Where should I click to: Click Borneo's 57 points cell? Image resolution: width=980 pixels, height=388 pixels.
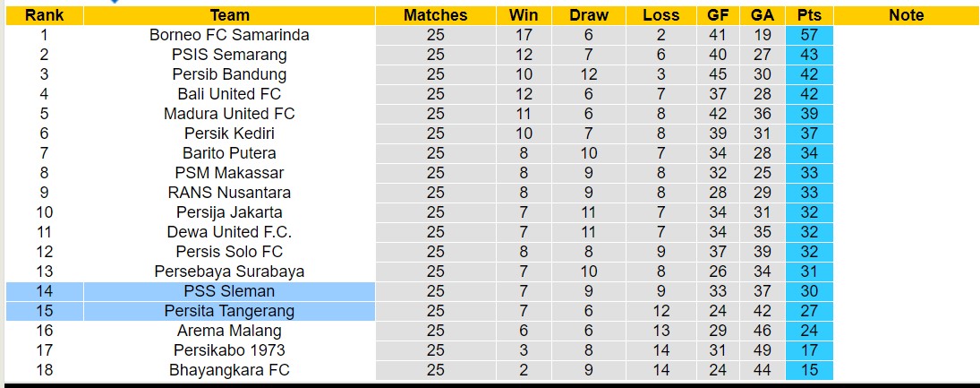point(809,35)
